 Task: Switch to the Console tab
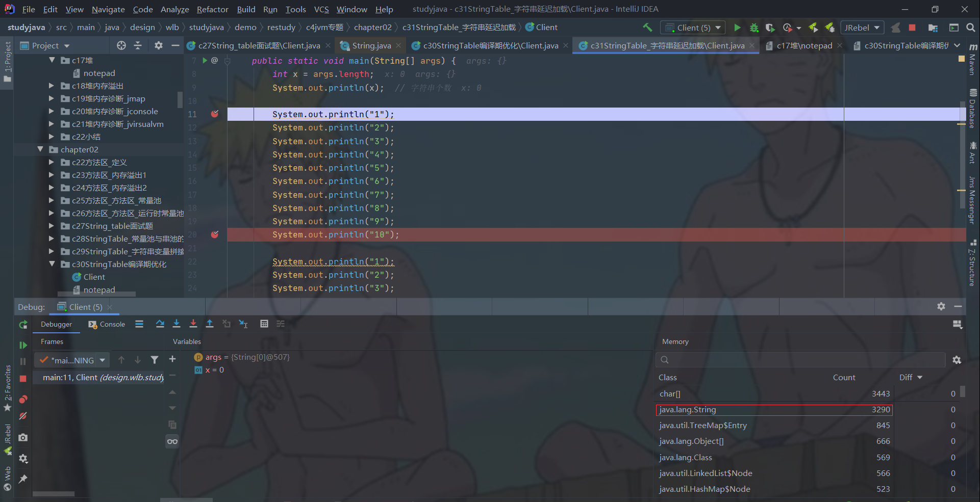point(107,324)
